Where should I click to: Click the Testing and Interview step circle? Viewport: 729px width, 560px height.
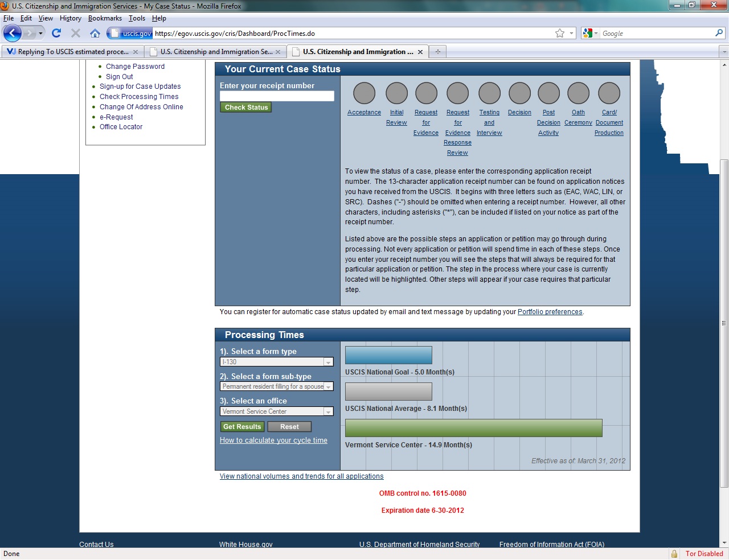[489, 93]
